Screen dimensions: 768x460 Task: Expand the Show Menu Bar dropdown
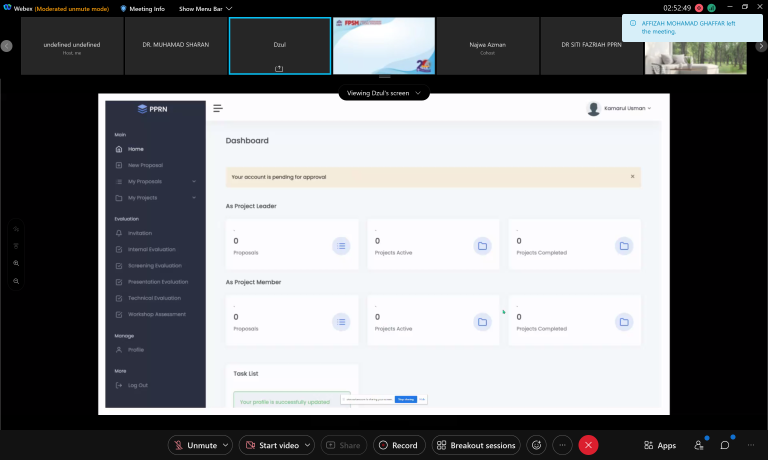click(205, 8)
